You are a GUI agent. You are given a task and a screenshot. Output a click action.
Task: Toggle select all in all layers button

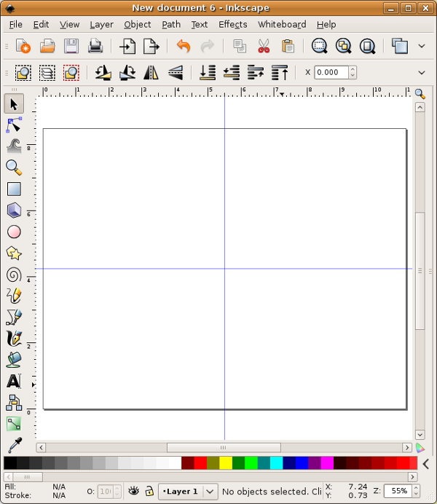tap(47, 73)
